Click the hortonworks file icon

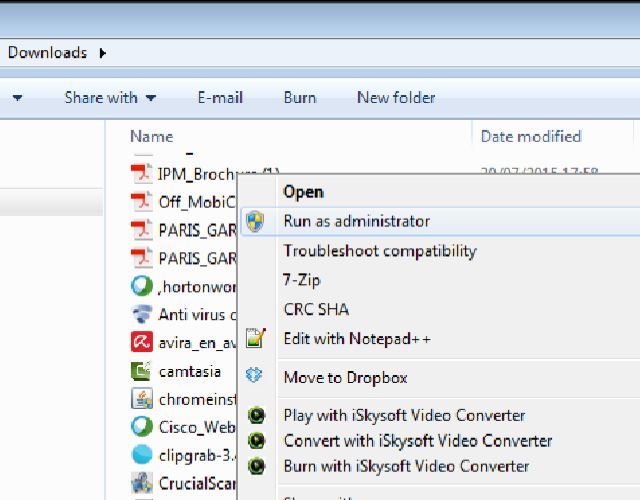tap(142, 286)
